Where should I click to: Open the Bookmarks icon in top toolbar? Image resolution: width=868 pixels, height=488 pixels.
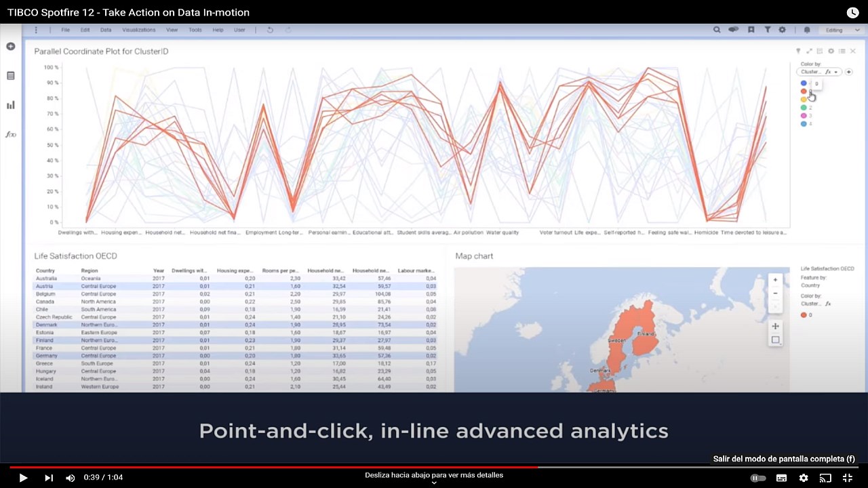pyautogui.click(x=751, y=30)
